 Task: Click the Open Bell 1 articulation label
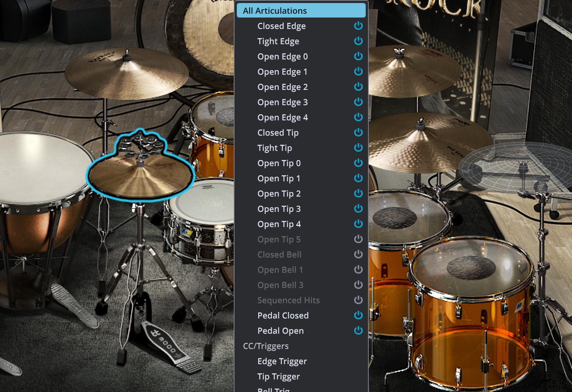280,270
